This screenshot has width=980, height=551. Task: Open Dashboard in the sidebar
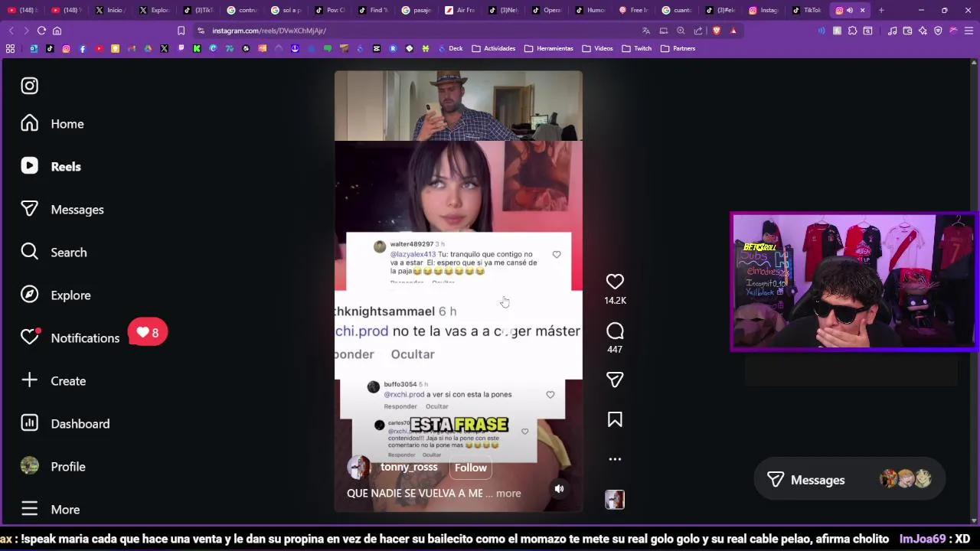[65, 424]
